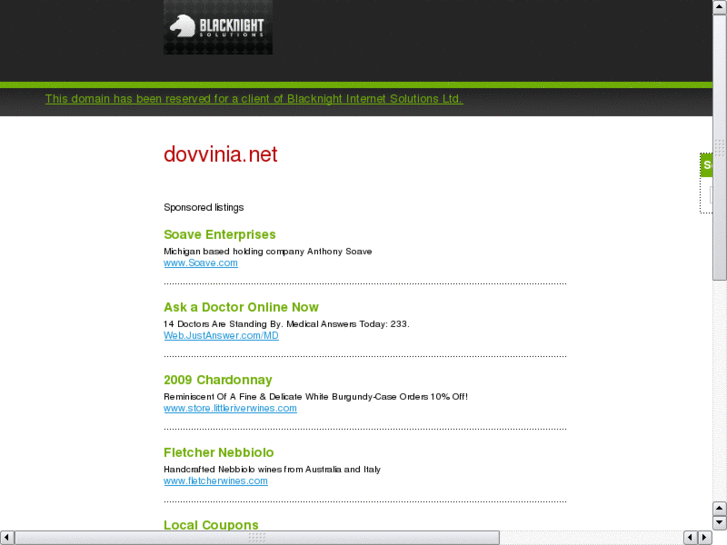Click the dovvinia.net heading
This screenshot has height=545, width=727.
(x=220, y=154)
